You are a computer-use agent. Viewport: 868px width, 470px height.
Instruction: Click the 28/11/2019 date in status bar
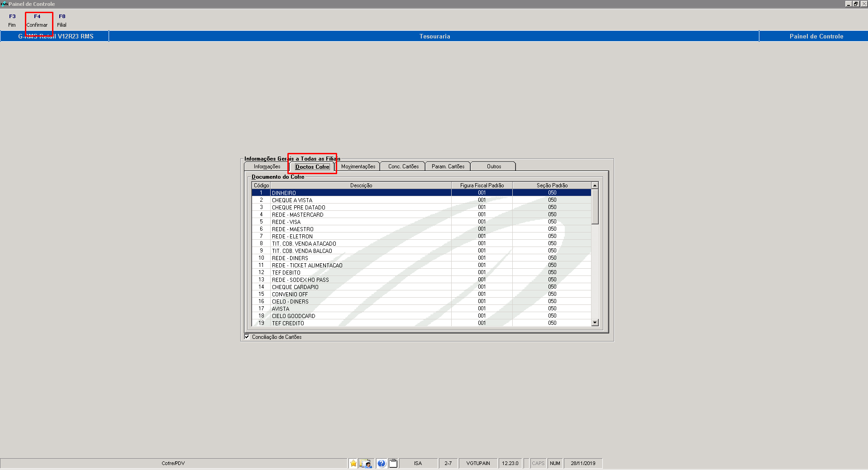[583, 463]
